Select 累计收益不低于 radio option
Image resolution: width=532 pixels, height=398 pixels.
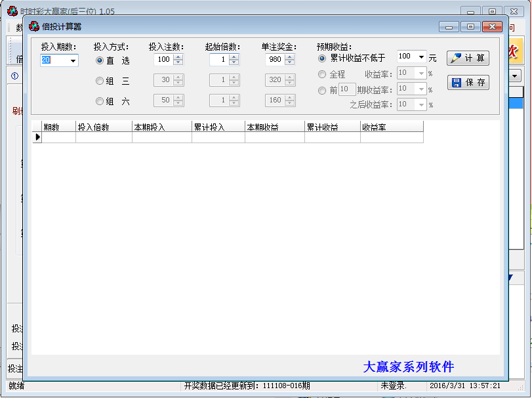(322, 58)
